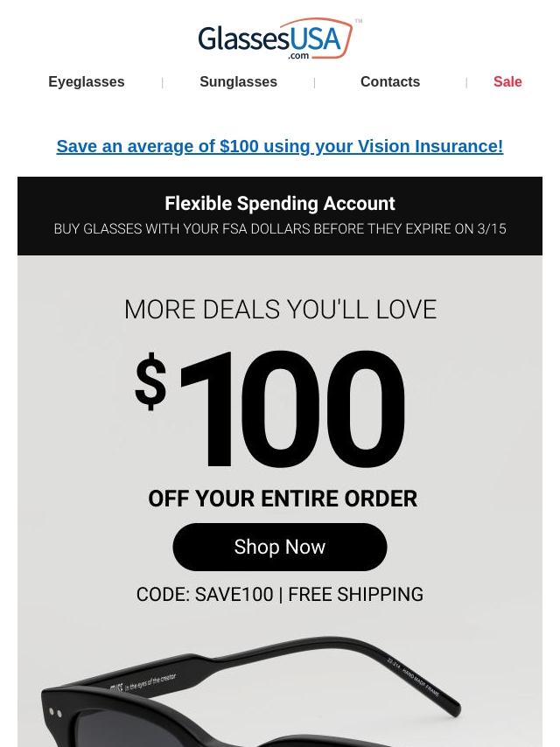
Task: Click the Free Shipping text
Action: (355, 595)
